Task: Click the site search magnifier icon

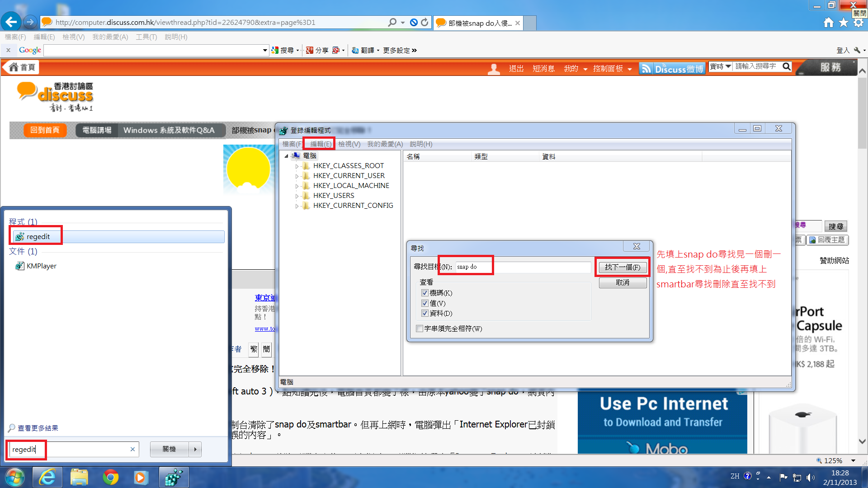Action: pyautogui.click(x=787, y=66)
